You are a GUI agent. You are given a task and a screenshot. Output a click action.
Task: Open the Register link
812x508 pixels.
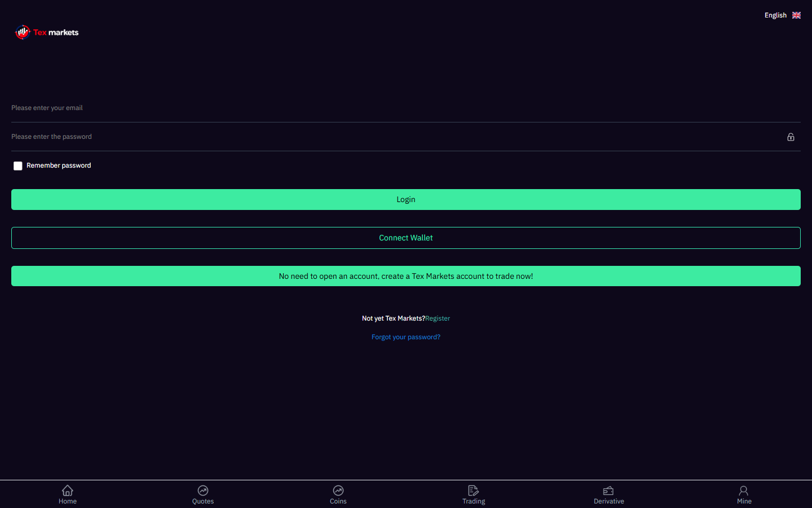tap(438, 318)
